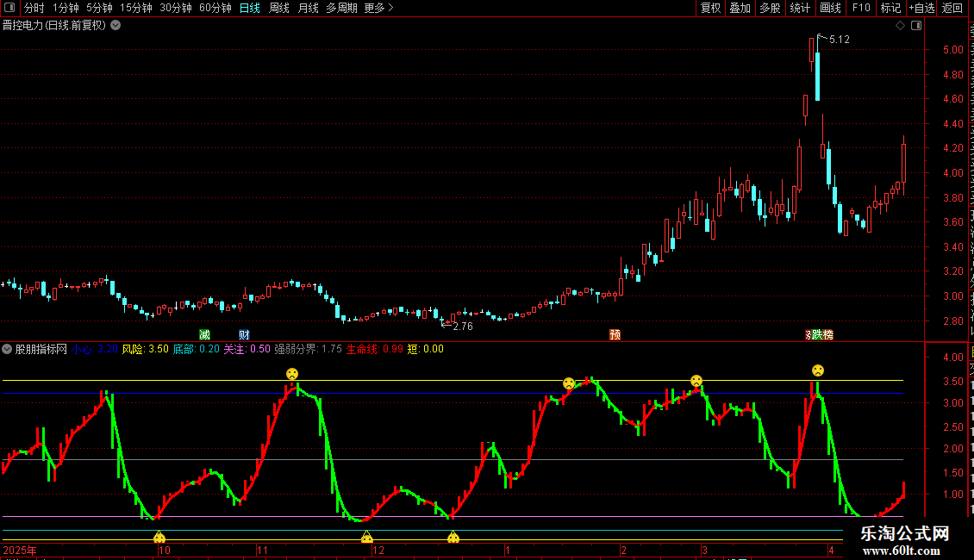Click the 5.00 price axis label
This screenshot has width=974, height=560.
pos(952,50)
